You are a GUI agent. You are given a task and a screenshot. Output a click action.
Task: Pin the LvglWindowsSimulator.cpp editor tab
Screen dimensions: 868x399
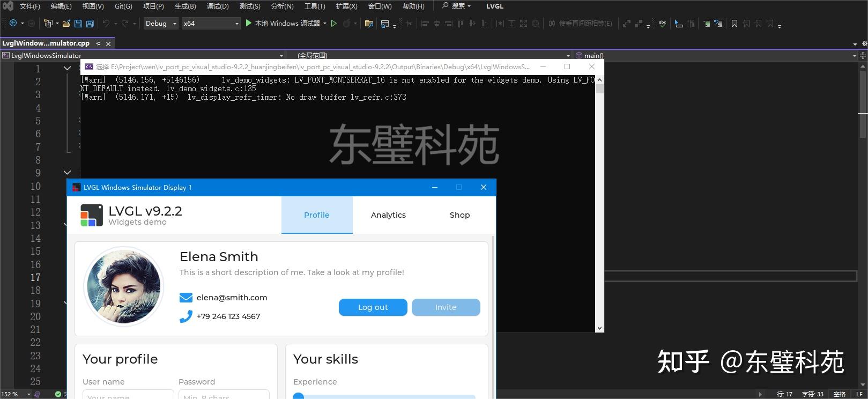(98, 43)
